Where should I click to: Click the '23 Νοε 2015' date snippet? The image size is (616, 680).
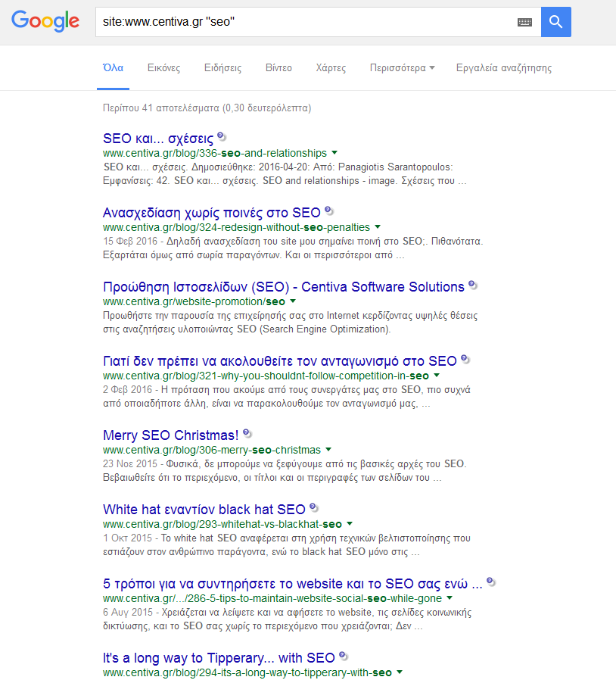(x=130, y=463)
